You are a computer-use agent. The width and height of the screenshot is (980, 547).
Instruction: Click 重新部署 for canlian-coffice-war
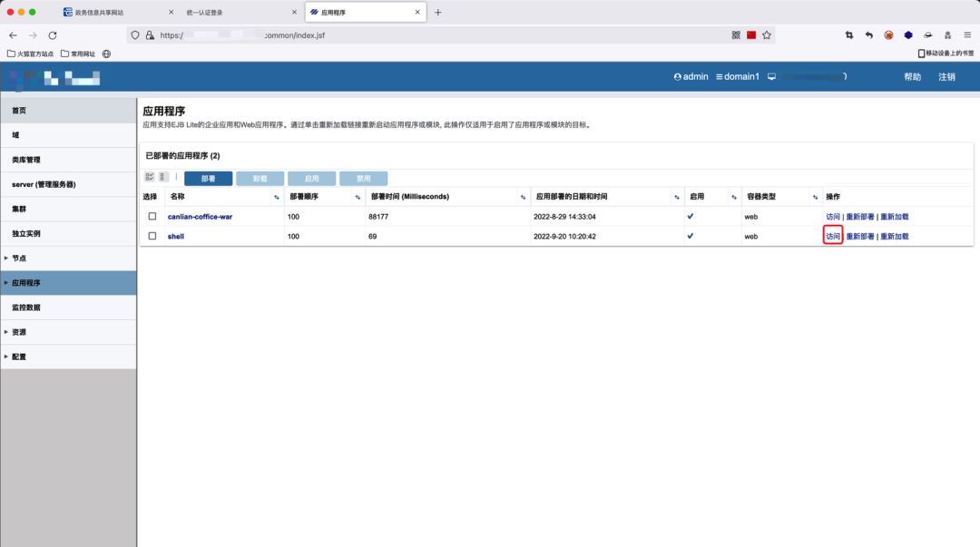860,217
